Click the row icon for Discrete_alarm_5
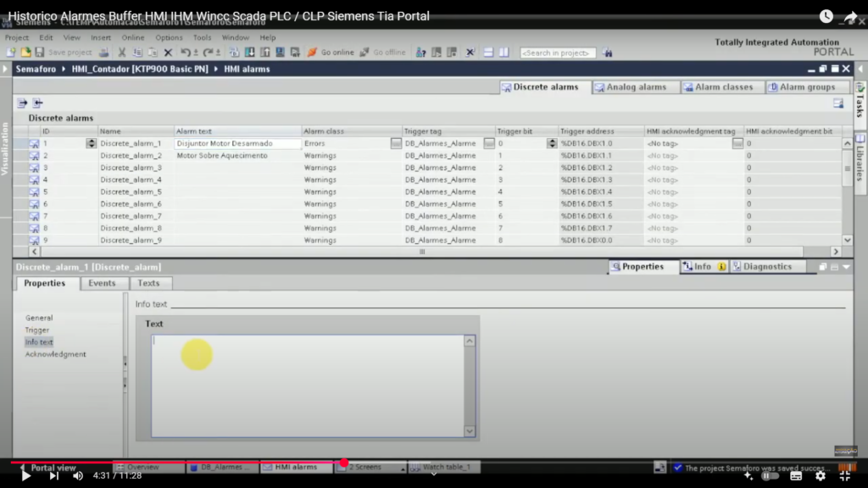This screenshot has height=488, width=868. (x=34, y=192)
